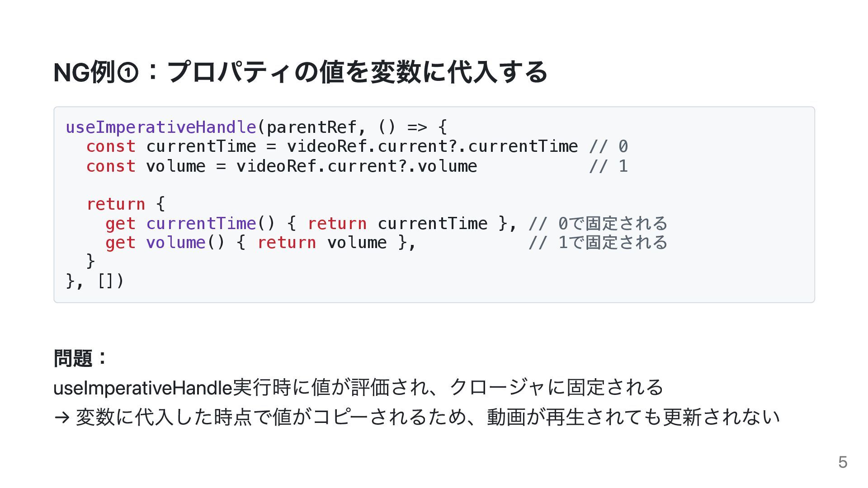Click the sentence beginning "useImperativeHandle実行時に"
The height and width of the screenshot is (488, 868).
pos(358,388)
